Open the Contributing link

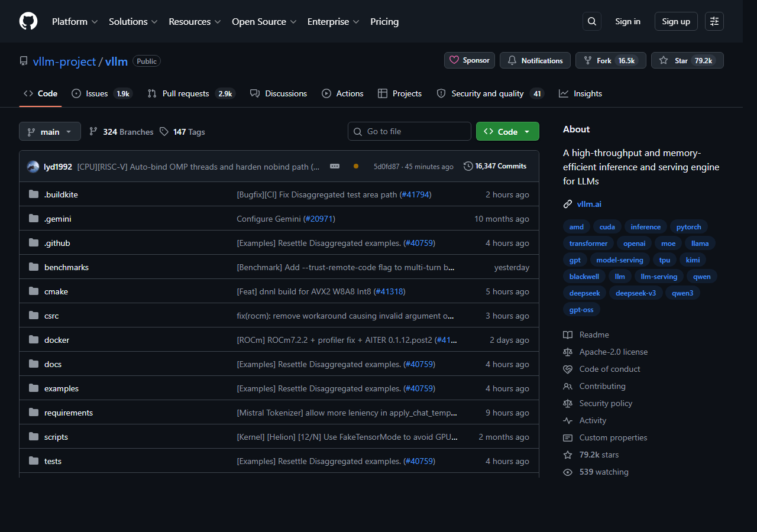(x=594, y=386)
